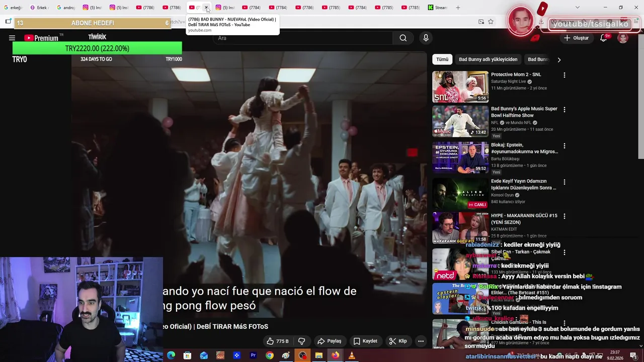Click the Oluştur create button

(x=576, y=38)
